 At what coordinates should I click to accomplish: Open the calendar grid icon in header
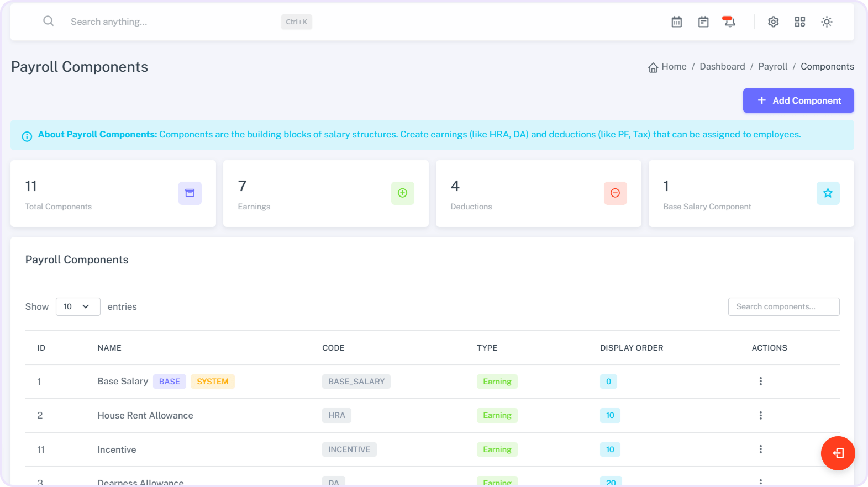point(676,22)
